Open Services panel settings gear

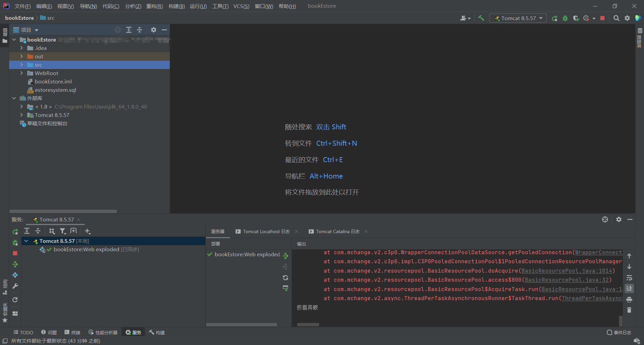[619, 219]
